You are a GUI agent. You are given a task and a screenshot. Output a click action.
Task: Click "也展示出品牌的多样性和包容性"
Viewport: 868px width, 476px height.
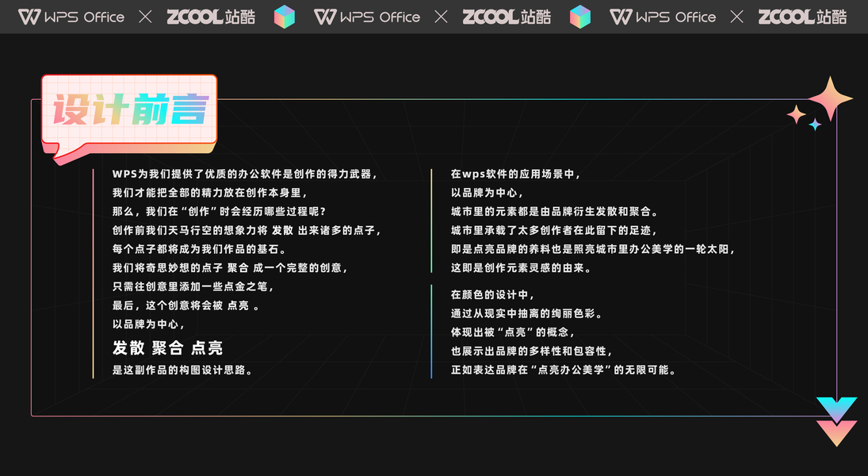click(532, 351)
